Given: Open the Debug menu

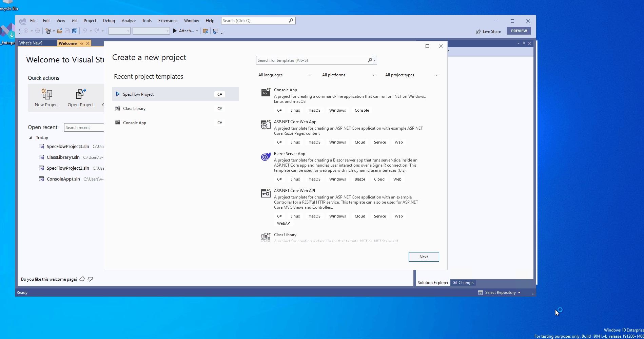Looking at the screenshot, I should click(x=109, y=21).
